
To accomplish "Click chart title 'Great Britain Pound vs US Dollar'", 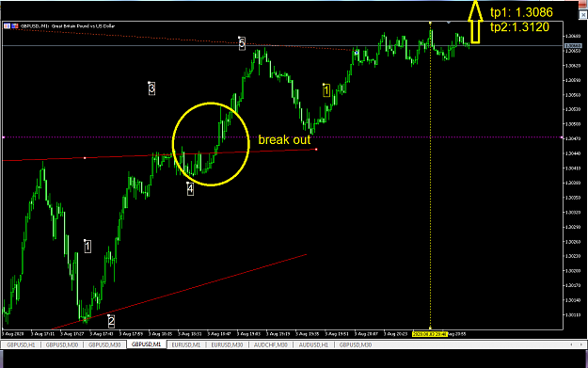I will coord(83,26).
